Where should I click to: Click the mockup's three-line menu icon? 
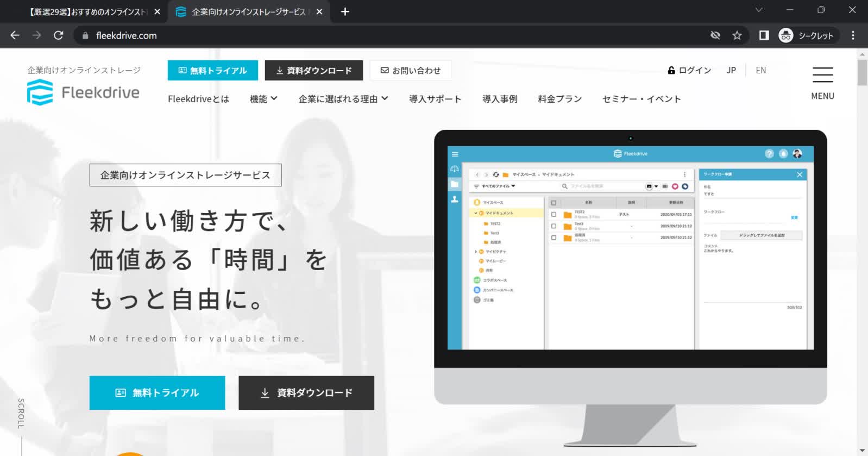point(455,154)
